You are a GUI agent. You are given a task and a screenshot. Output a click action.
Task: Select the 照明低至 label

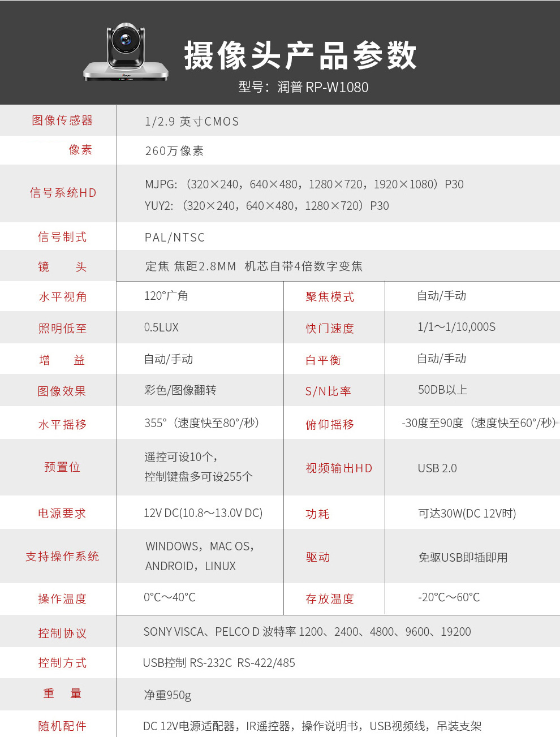click(x=62, y=329)
